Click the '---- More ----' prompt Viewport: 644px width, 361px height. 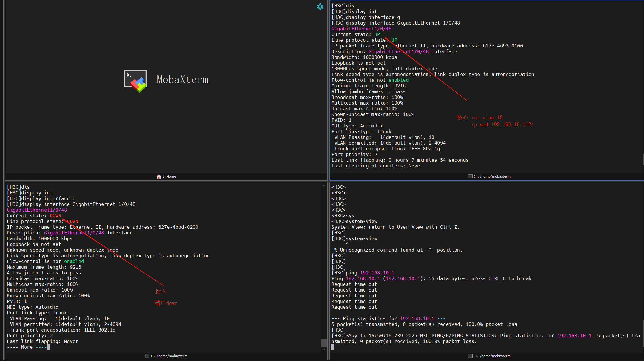(x=27, y=347)
